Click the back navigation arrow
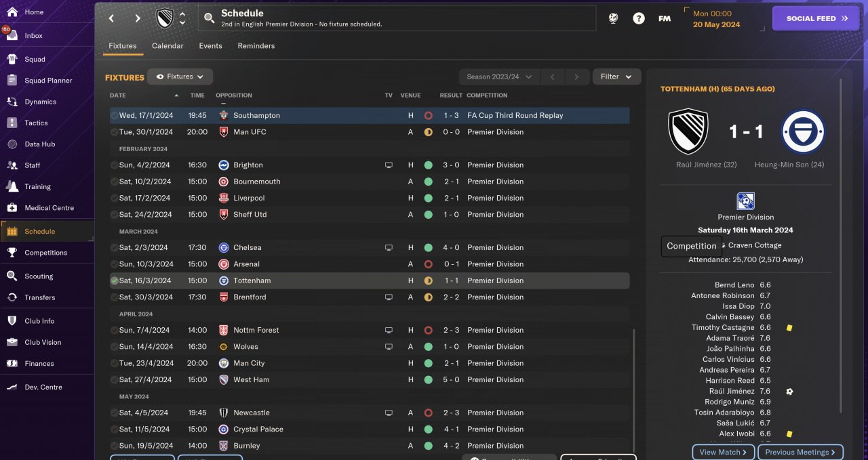The height and width of the screenshot is (460, 868). point(112,18)
